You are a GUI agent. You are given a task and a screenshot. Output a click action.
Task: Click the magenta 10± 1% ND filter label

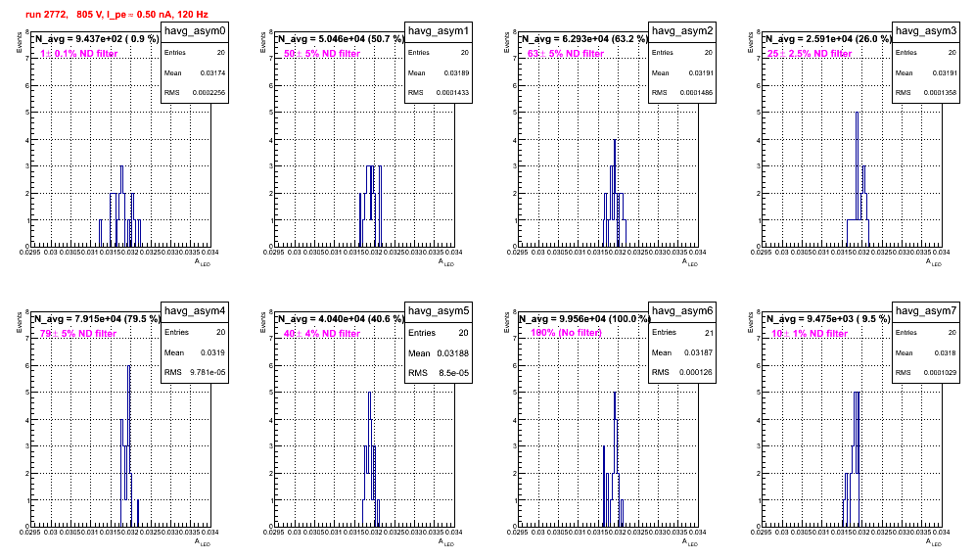(810, 334)
